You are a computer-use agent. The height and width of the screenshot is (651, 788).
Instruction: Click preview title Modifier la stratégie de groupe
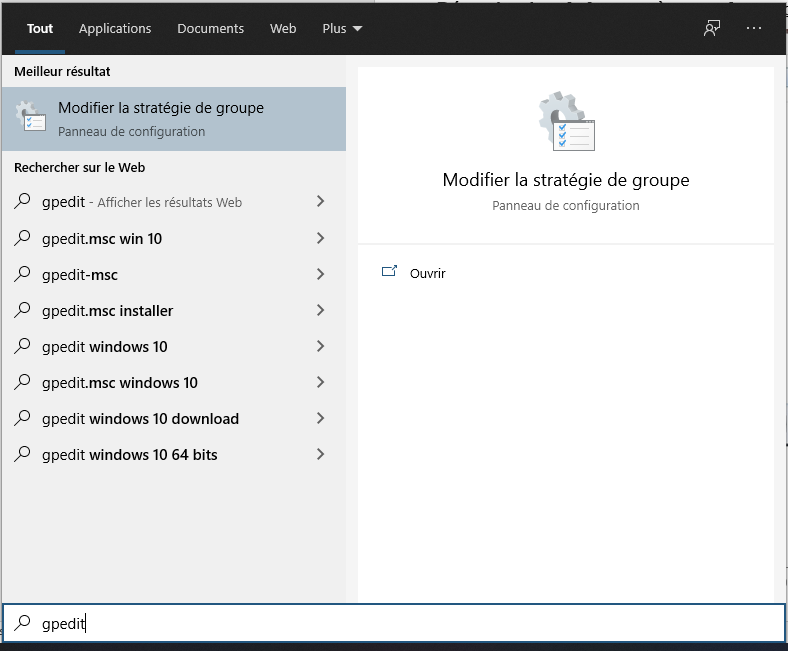[x=566, y=180]
